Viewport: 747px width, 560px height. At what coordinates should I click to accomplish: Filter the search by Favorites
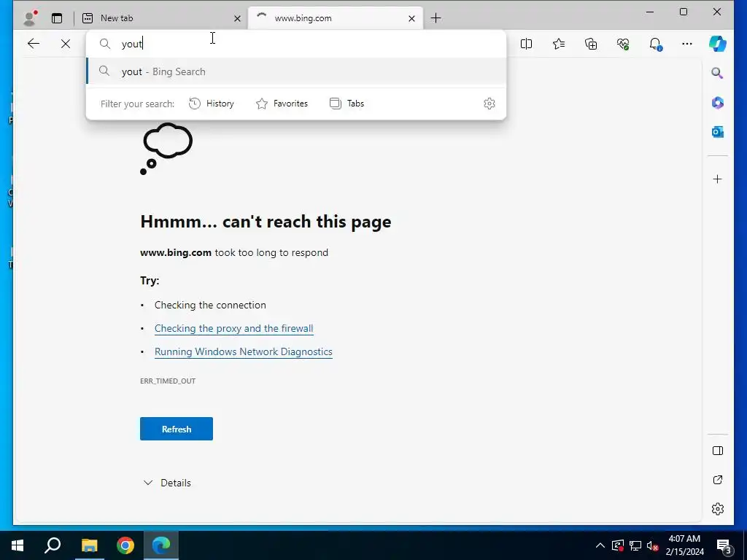[x=282, y=104]
